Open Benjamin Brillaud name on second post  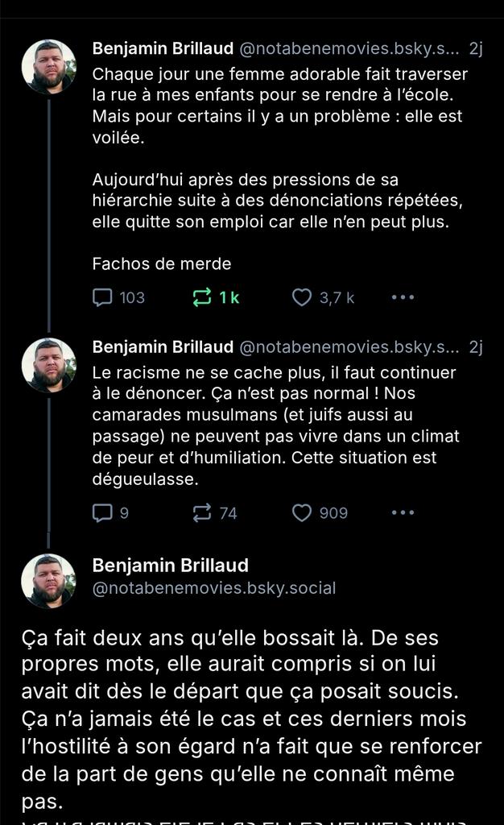pyautogui.click(x=163, y=346)
